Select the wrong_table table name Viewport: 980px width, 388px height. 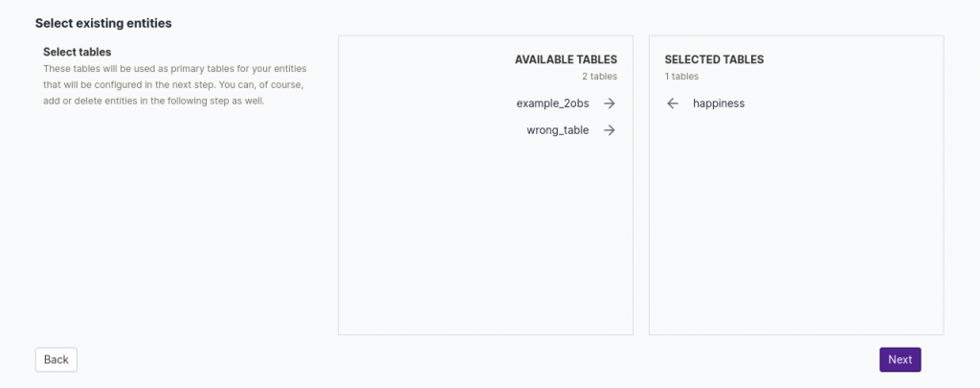(x=558, y=130)
